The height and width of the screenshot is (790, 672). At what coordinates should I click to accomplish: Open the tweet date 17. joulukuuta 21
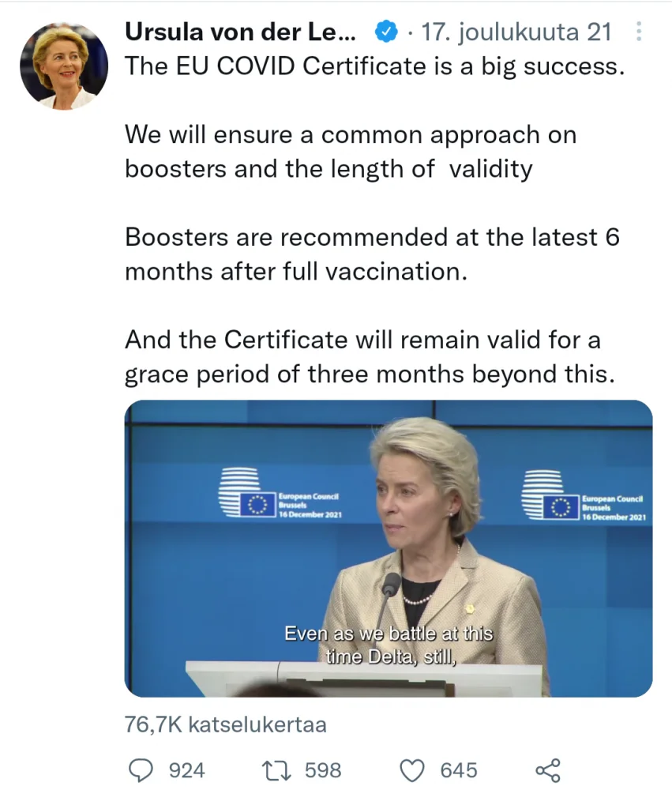tap(517, 32)
